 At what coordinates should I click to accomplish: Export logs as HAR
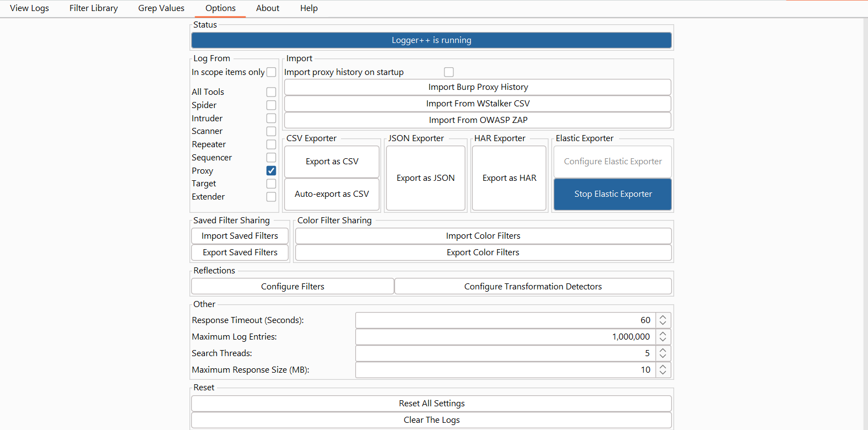point(509,178)
